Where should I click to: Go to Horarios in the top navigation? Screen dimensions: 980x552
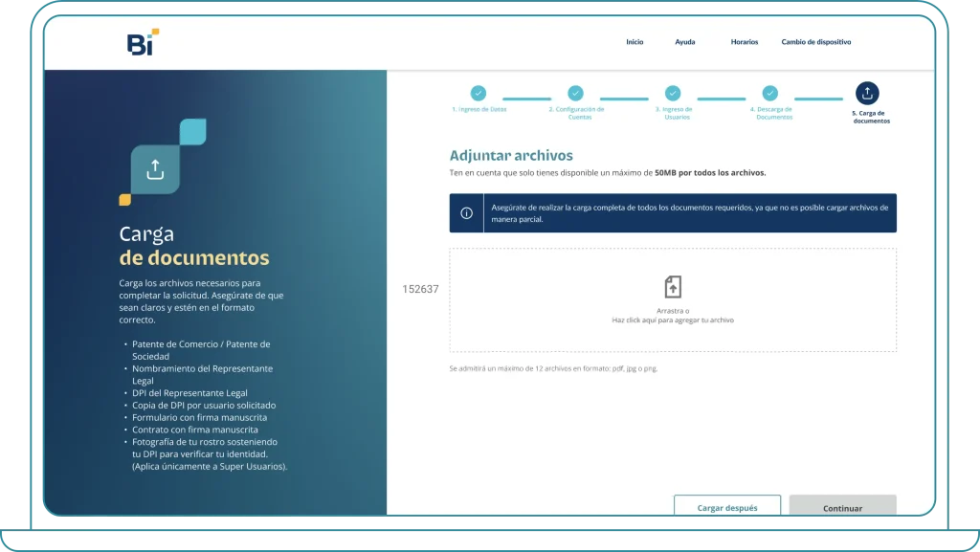tap(744, 42)
